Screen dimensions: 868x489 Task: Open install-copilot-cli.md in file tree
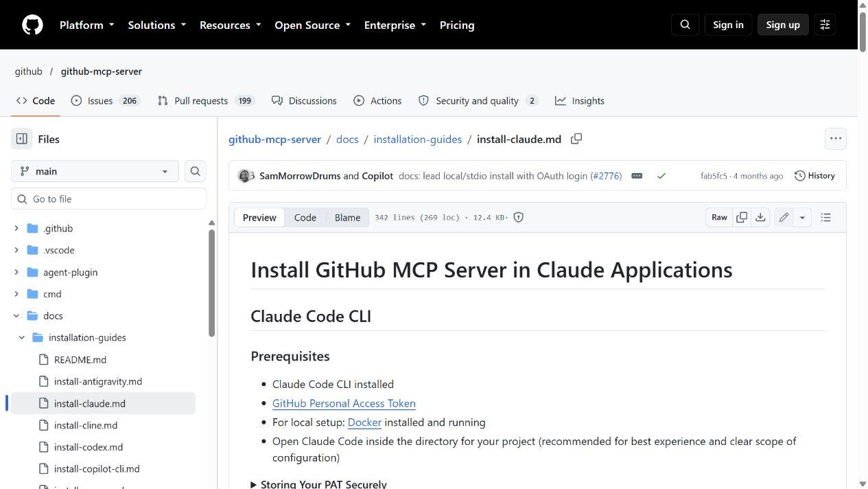point(97,469)
